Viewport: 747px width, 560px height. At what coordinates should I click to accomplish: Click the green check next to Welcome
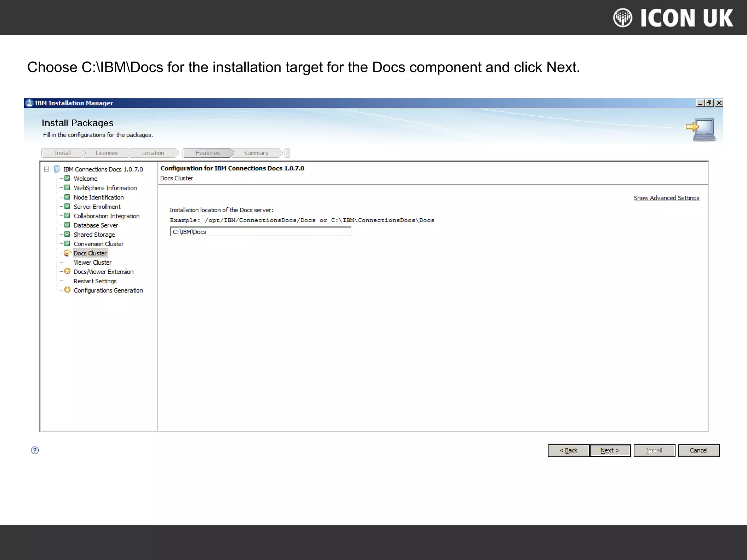(x=67, y=178)
